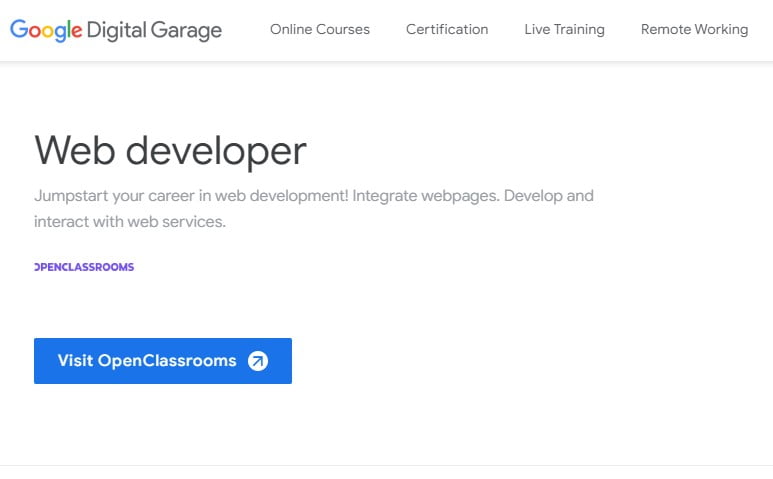Click the OPENCLASSROOMS purple logo
773x479 pixels.
click(x=84, y=267)
